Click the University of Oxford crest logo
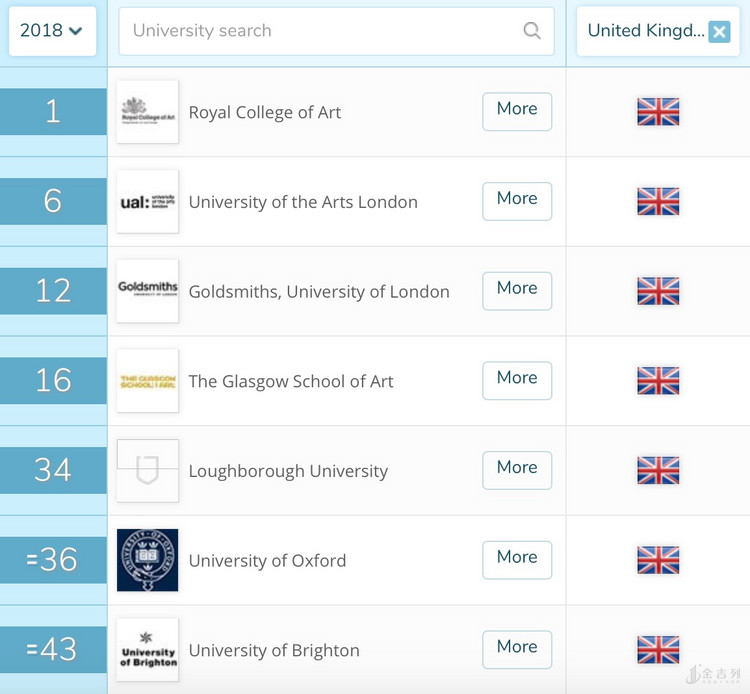The height and width of the screenshot is (694, 750). coord(147,560)
